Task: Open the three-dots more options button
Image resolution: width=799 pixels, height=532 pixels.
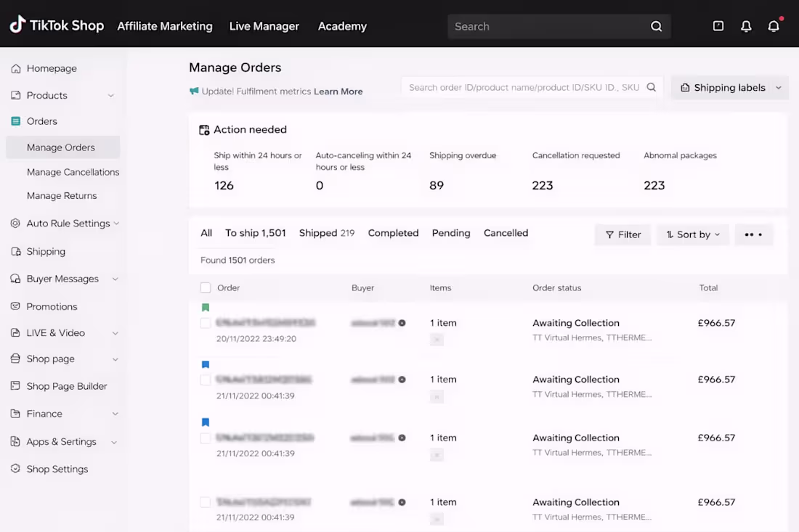Action: pyautogui.click(x=754, y=234)
